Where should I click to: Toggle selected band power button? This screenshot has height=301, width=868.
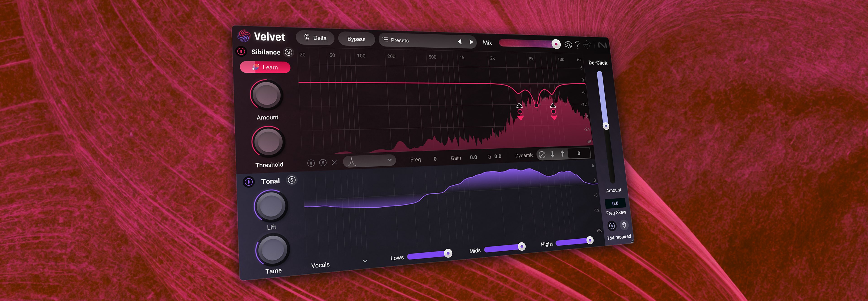point(311,163)
